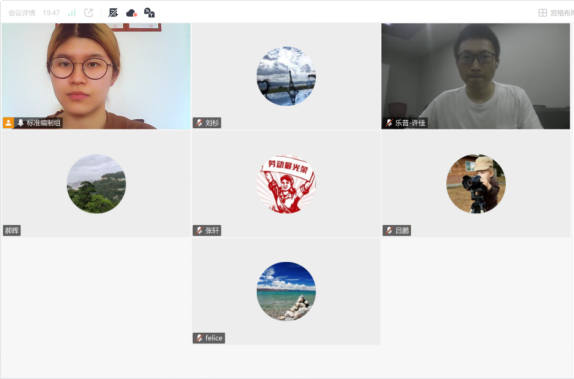Click 吕鹏's child with camera avatar
The height and width of the screenshot is (379, 574).
(476, 184)
